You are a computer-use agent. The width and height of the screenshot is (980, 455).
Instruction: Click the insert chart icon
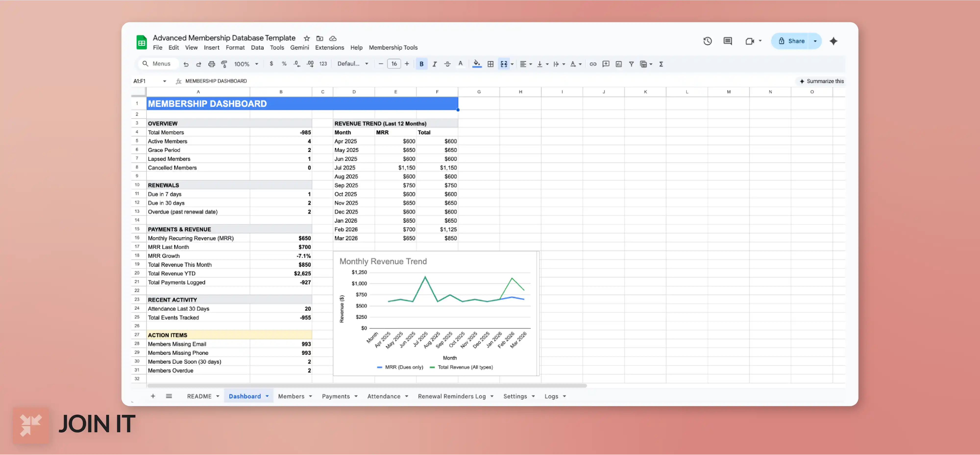coord(618,64)
